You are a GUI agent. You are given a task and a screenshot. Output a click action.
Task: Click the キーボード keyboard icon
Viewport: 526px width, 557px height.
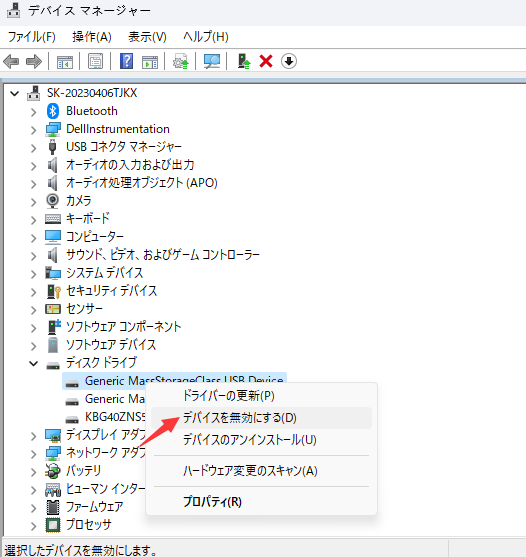[53, 219]
